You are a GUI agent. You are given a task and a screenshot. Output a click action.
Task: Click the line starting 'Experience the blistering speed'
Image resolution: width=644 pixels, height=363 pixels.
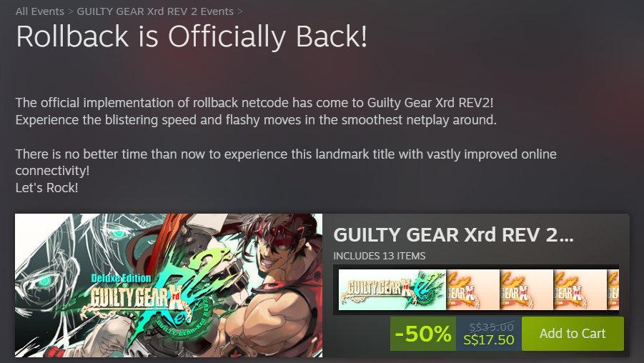point(256,120)
